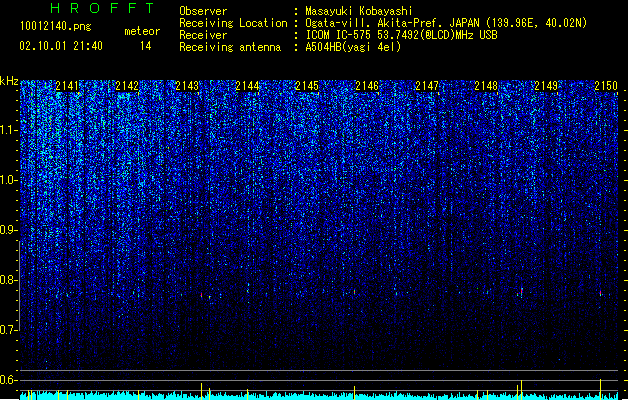Click the 2147 time marker
This screenshot has height=400, width=629.
(427, 86)
